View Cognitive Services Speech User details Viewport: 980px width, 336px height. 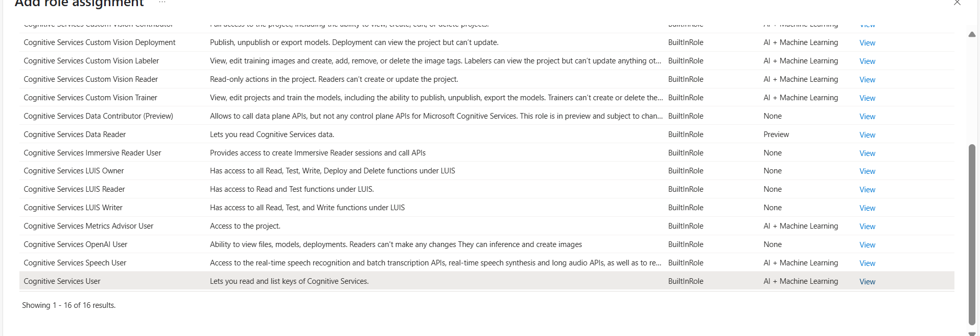coord(867,263)
